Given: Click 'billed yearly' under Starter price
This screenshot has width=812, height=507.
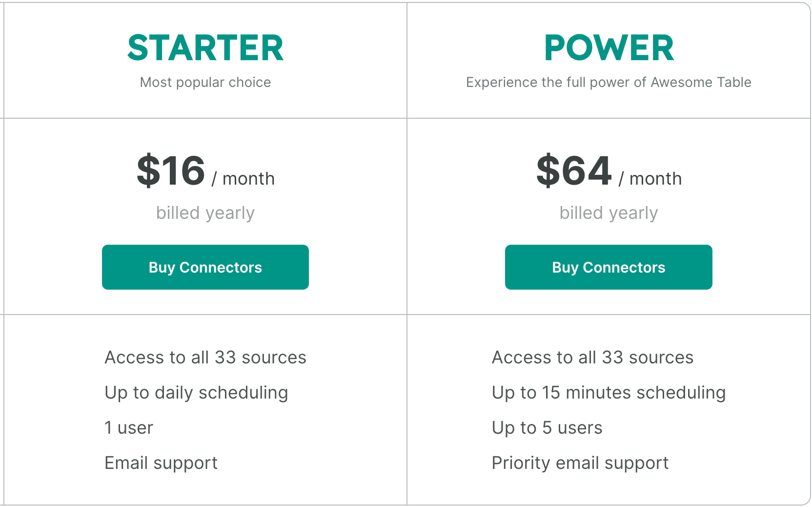Looking at the screenshot, I should (205, 213).
